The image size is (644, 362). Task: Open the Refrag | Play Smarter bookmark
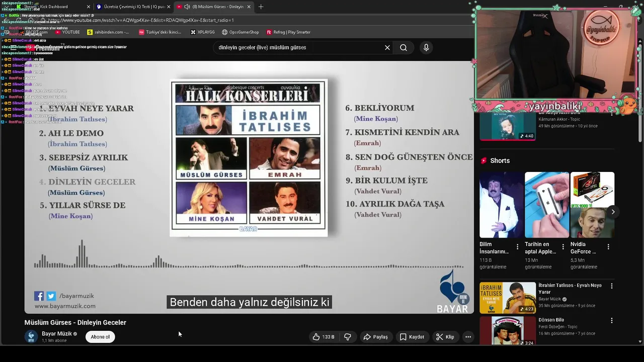pos(288,32)
